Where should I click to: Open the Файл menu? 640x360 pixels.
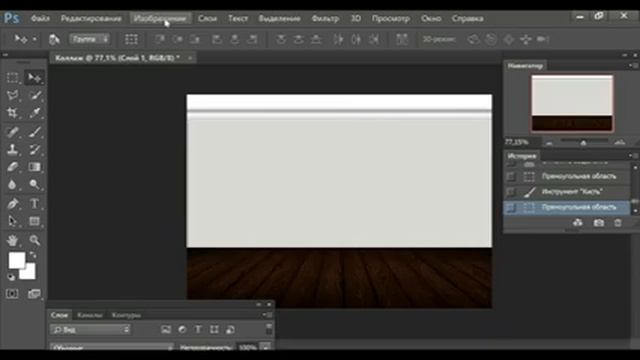(x=40, y=18)
